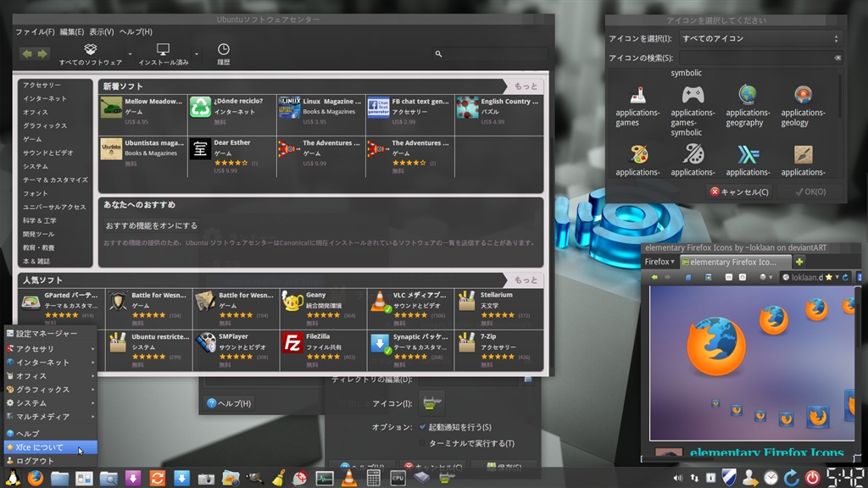Click the アイコンの検索(S) search field
Viewport: 868px width, 488px height.
pyautogui.click(x=759, y=58)
